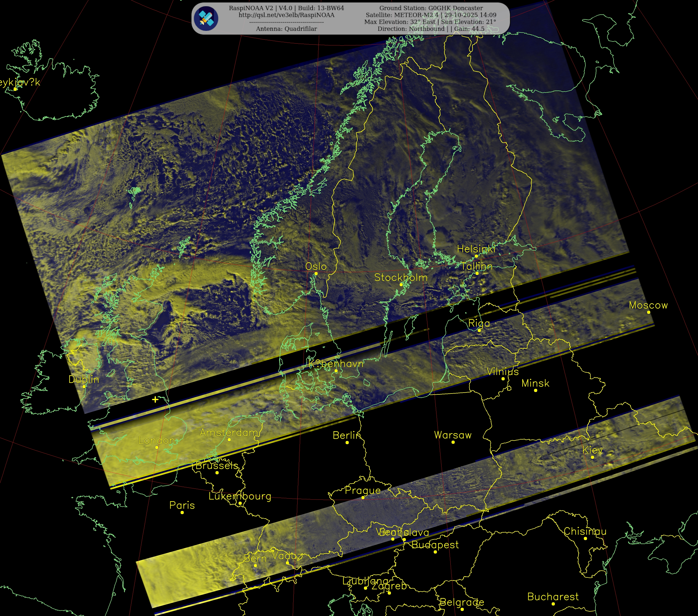Image resolution: width=698 pixels, height=616 pixels.
Task: Click the Oslo city dot marker
Action: (x=316, y=273)
